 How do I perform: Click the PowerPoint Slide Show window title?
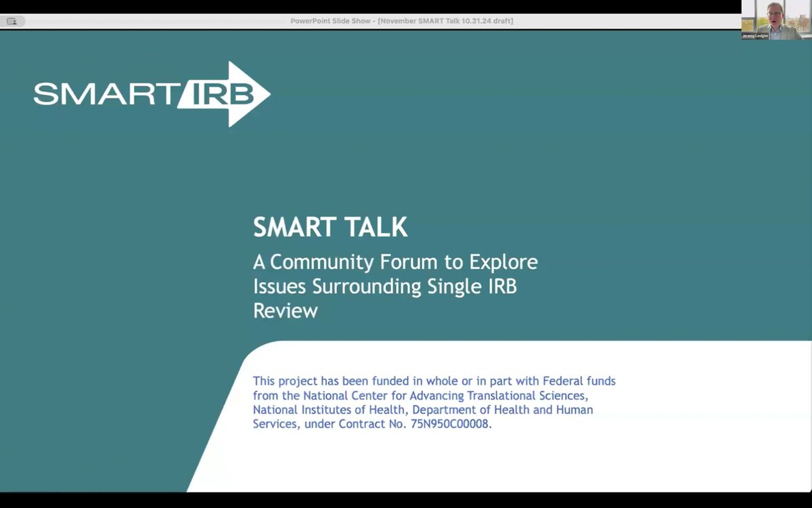click(x=402, y=21)
